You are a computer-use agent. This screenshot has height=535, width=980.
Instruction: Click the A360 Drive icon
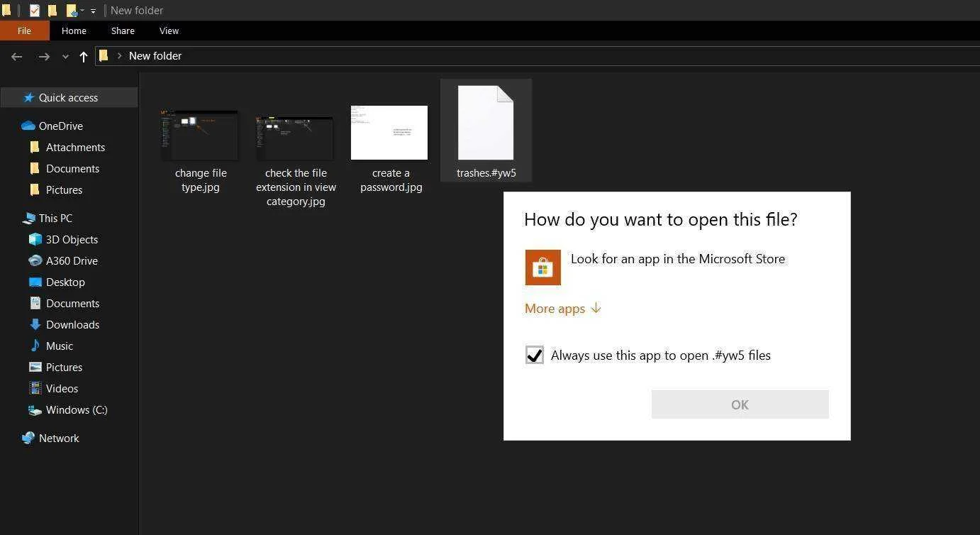[35, 260]
